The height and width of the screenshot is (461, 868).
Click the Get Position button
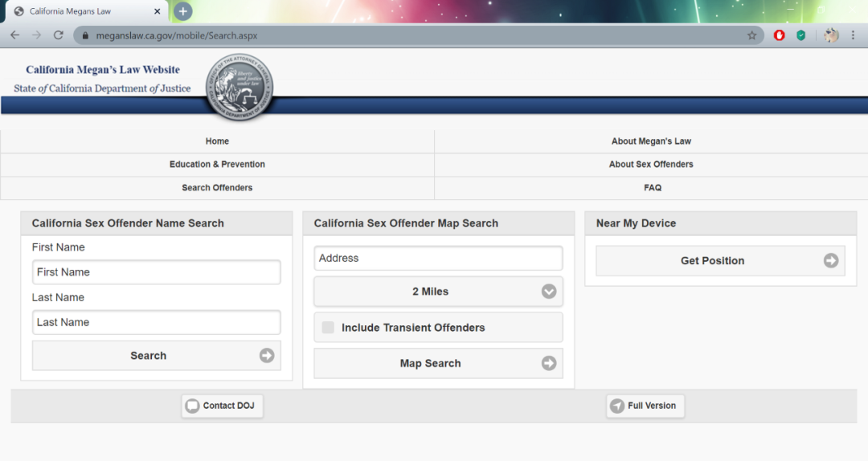[720, 261]
